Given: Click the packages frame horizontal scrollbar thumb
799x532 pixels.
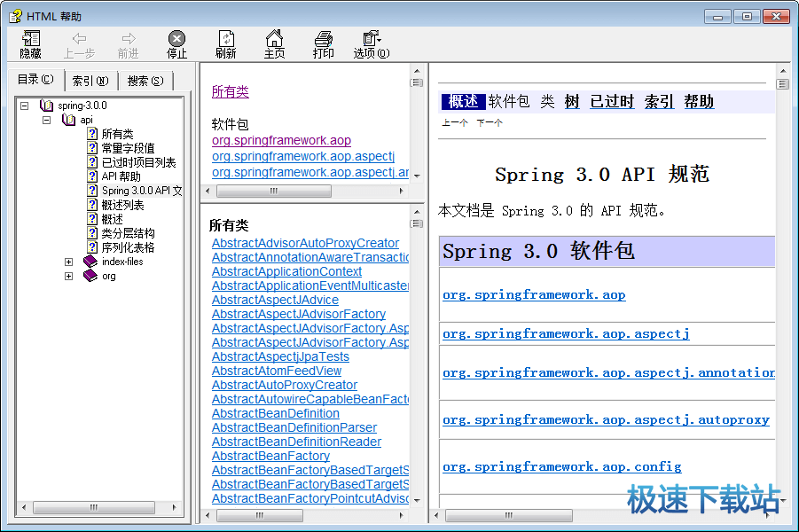Looking at the screenshot, I should pos(274,192).
